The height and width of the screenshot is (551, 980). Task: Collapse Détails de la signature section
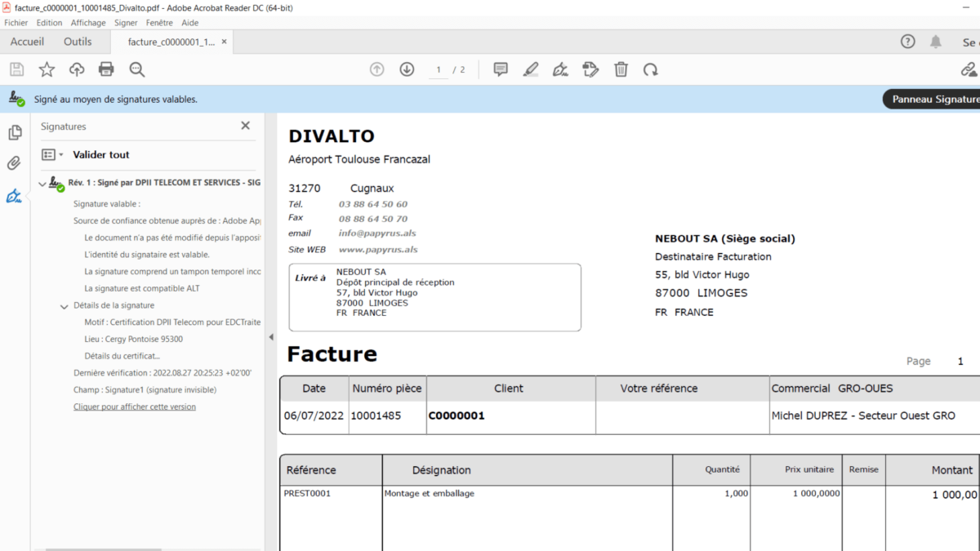pos(65,306)
